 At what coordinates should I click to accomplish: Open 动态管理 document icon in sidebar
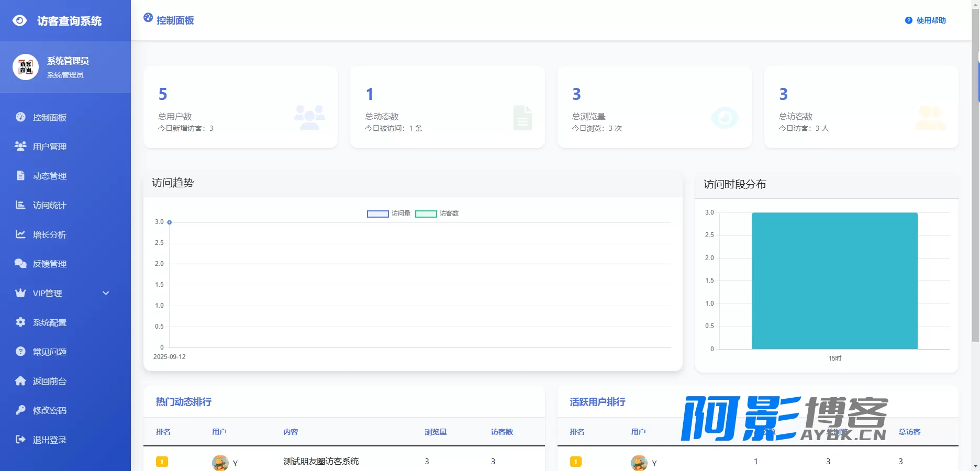point(20,175)
